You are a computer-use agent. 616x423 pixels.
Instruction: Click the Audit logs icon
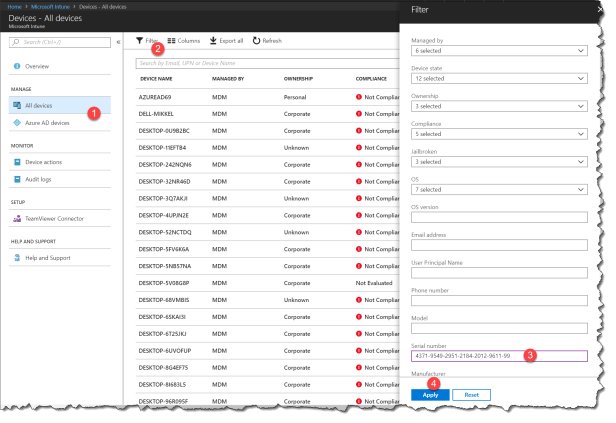[17, 179]
